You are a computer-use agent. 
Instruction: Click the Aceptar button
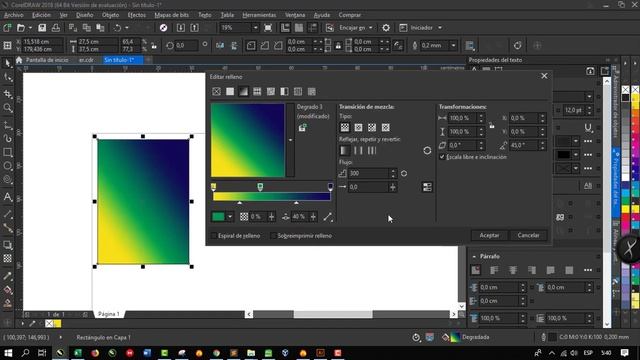489,236
